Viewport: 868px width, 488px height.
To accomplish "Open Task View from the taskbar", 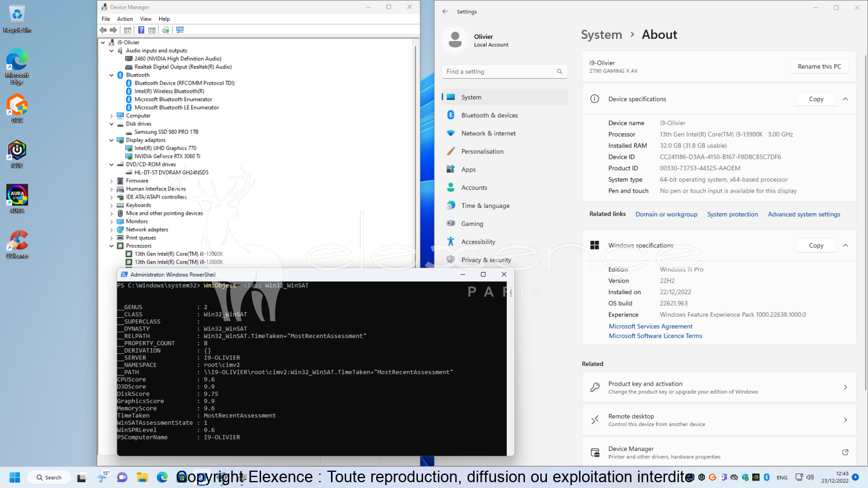I will pos(82,478).
